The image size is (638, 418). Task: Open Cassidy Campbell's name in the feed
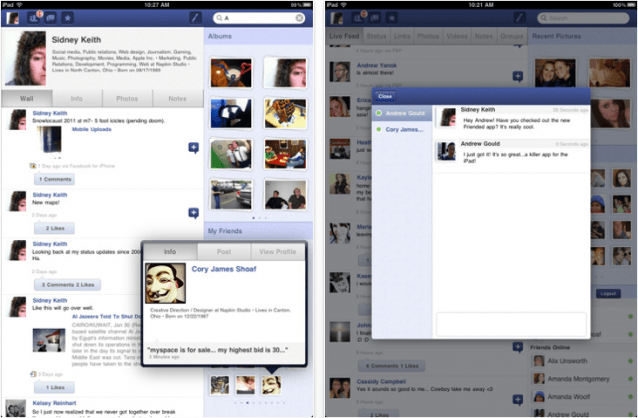pos(381,381)
